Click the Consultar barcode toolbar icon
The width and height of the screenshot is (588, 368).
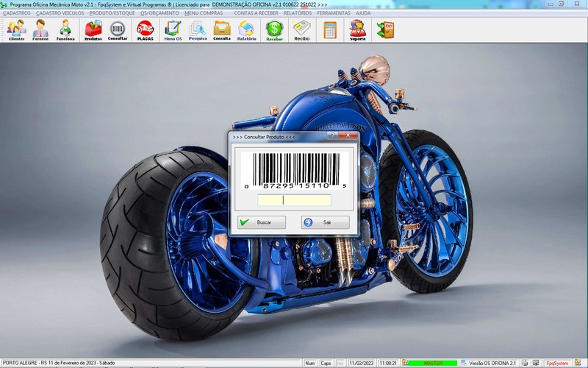point(118,30)
